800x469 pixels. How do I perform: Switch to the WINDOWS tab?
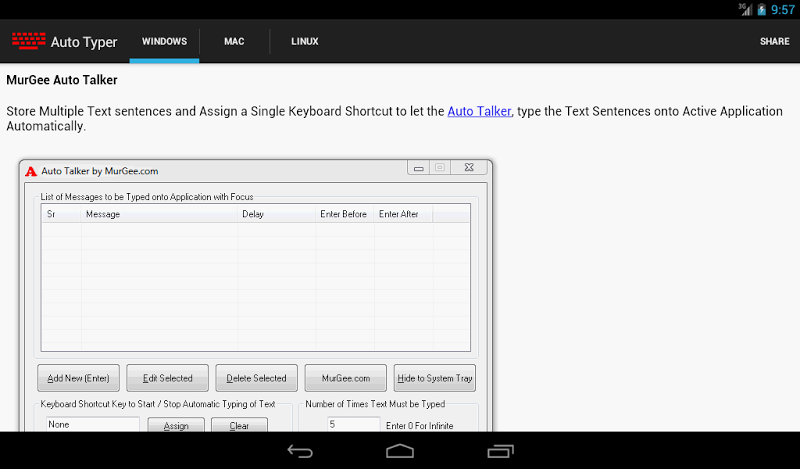[164, 41]
